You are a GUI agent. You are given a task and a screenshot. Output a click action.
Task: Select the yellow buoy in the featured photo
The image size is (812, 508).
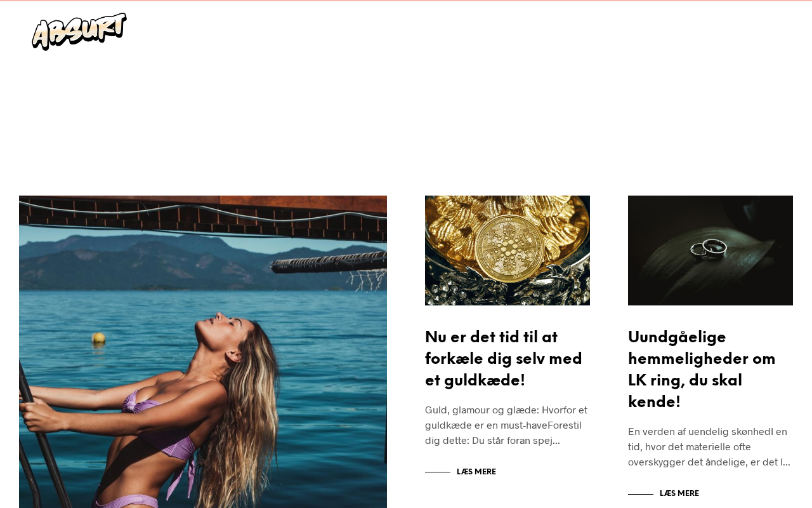click(98, 338)
